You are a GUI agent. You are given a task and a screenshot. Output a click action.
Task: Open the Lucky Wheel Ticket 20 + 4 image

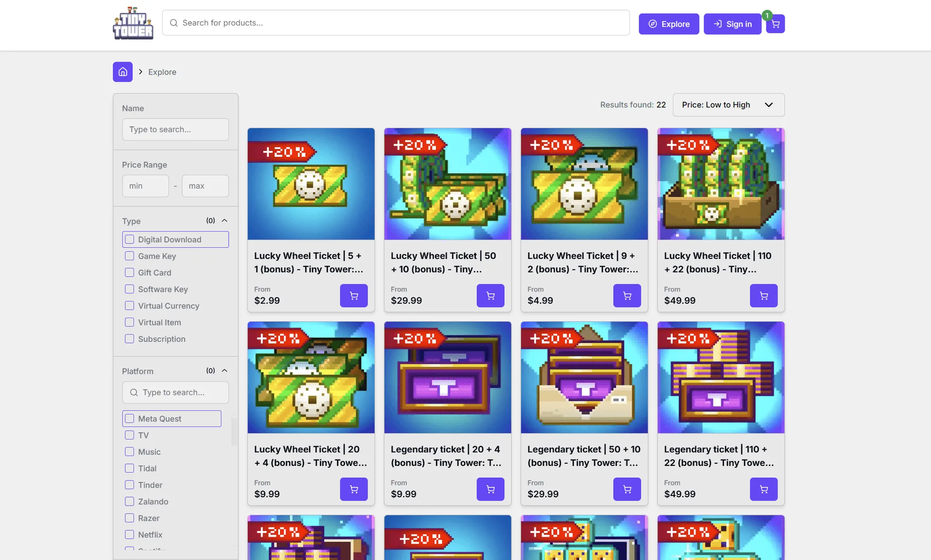coord(311,377)
